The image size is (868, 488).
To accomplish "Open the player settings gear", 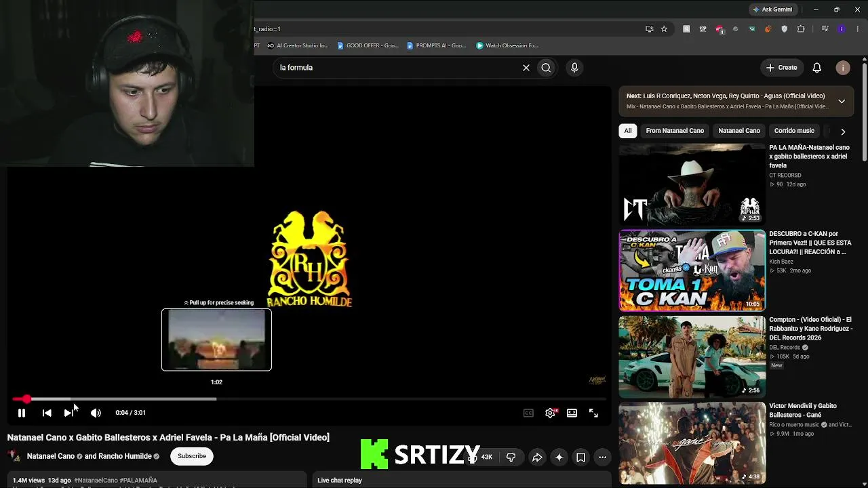I will (550, 413).
